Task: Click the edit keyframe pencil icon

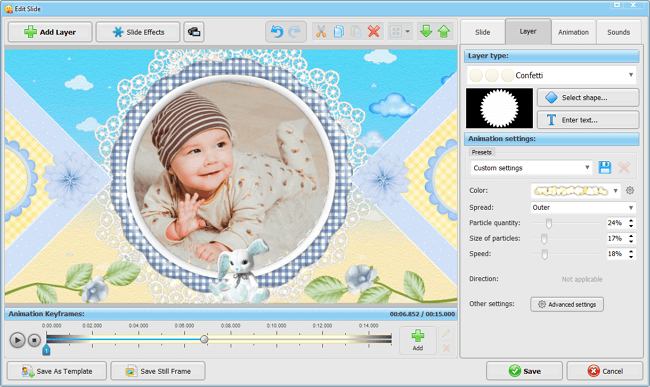Action: coord(446,333)
